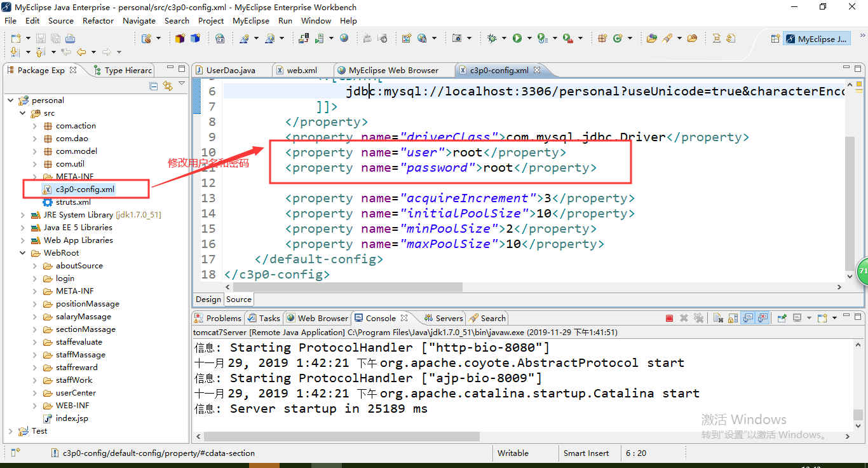Click the Open Type folder icon

pyautogui.click(x=651, y=38)
